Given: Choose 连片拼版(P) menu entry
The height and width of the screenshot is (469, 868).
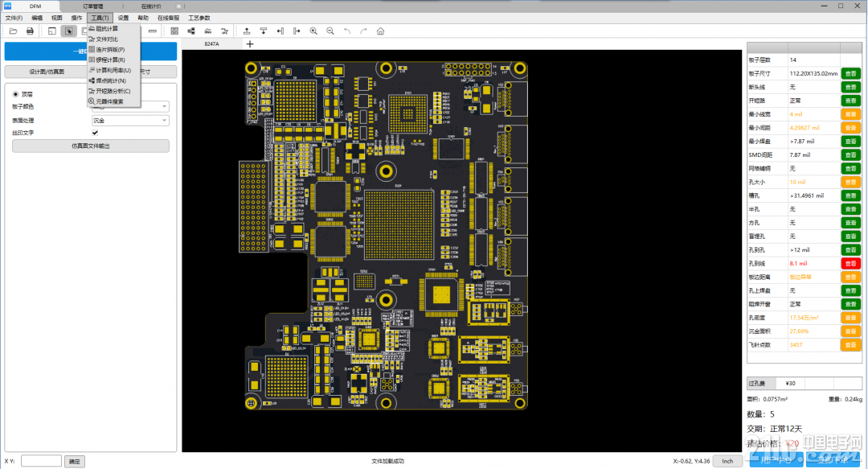Looking at the screenshot, I should (x=113, y=50).
